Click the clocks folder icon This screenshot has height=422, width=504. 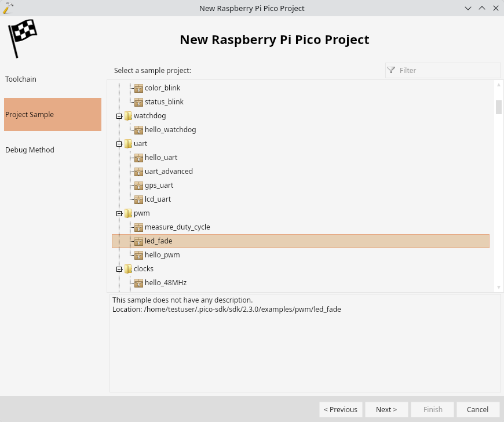coord(128,268)
